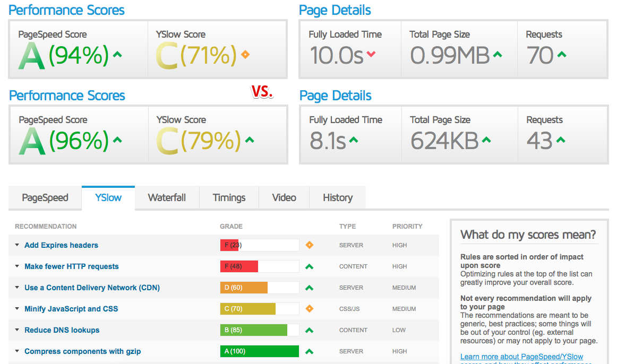Click the D (60) grade bar
This screenshot has height=364, width=617.
(260, 288)
